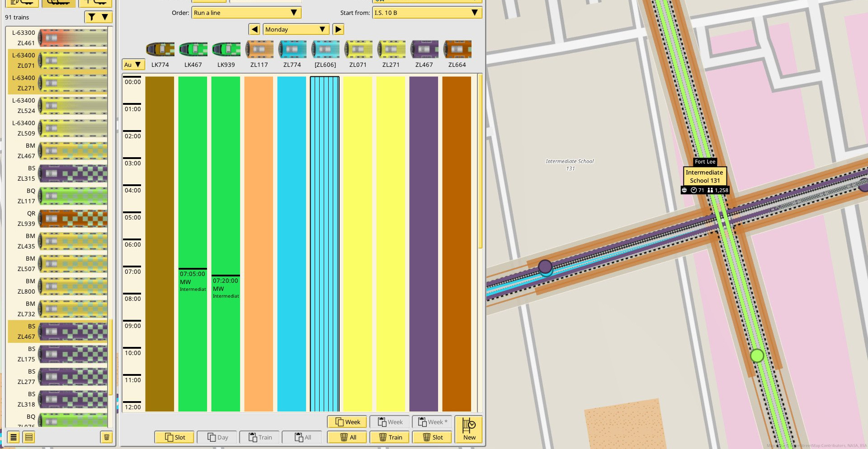Click the trash icon under train list
Image resolution: width=868 pixels, height=449 pixels.
click(x=107, y=437)
